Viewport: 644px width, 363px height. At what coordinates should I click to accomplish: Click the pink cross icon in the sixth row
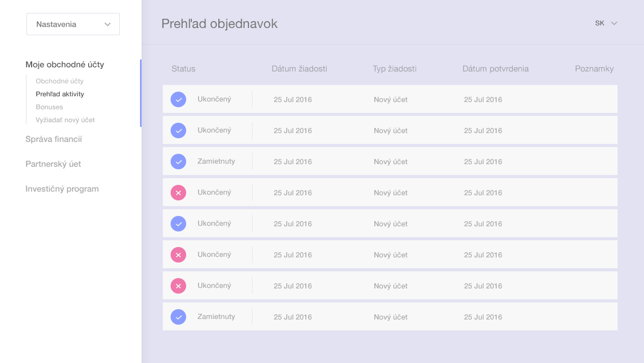click(x=178, y=255)
